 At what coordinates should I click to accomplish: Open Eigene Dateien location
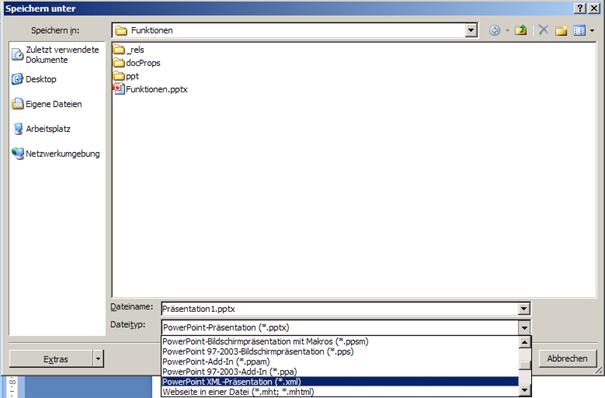47,104
